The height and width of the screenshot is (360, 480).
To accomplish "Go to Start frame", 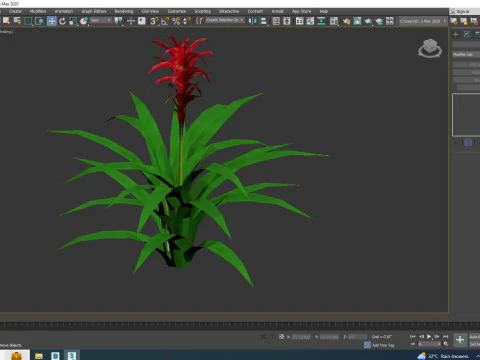I will 413,336.
